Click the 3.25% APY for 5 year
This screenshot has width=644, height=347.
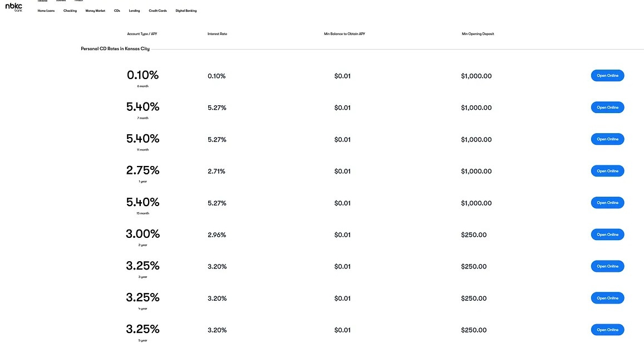[x=142, y=329]
